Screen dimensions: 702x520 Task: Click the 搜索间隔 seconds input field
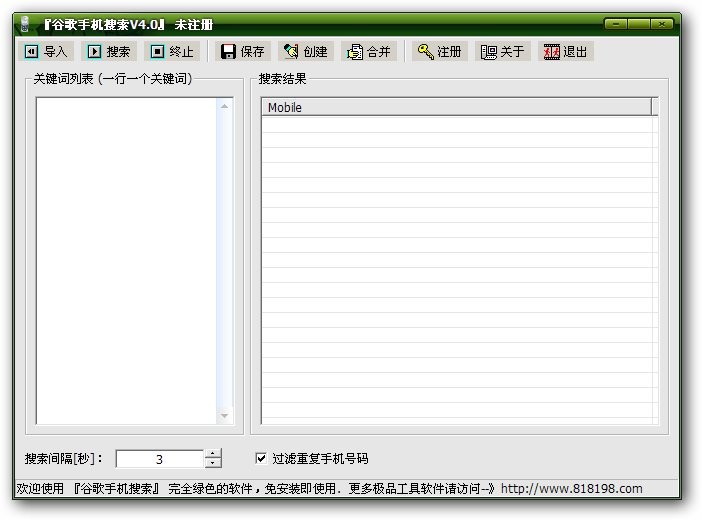pos(159,459)
